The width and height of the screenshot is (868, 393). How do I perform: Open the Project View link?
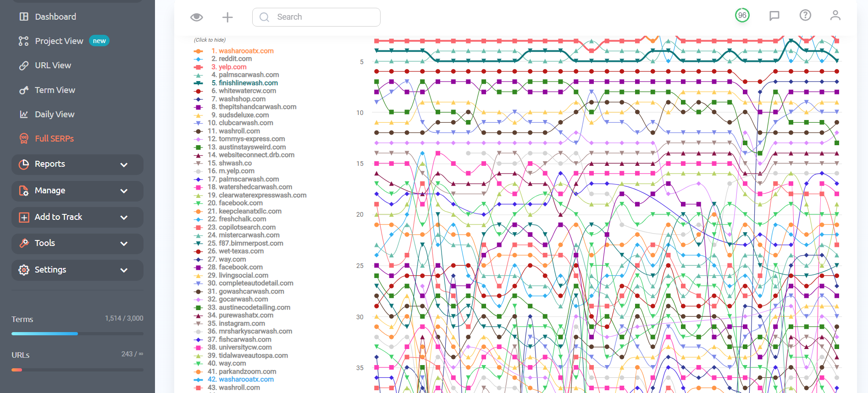59,41
